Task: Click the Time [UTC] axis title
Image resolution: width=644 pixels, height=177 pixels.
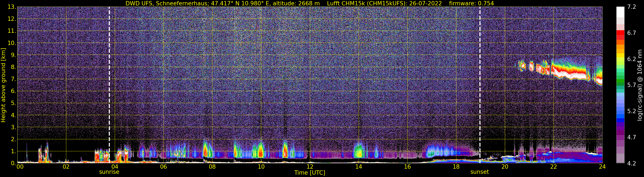Action: tap(310, 173)
